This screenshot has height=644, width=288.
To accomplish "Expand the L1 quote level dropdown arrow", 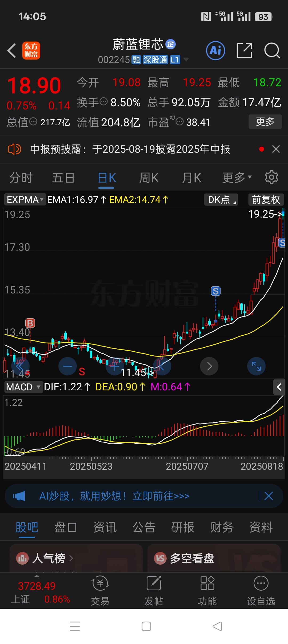I will [x=186, y=60].
